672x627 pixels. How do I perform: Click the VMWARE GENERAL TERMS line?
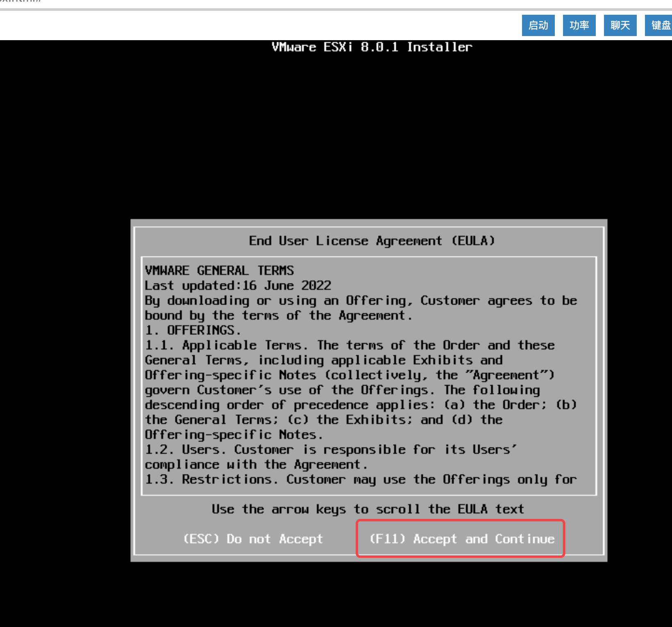[219, 270]
